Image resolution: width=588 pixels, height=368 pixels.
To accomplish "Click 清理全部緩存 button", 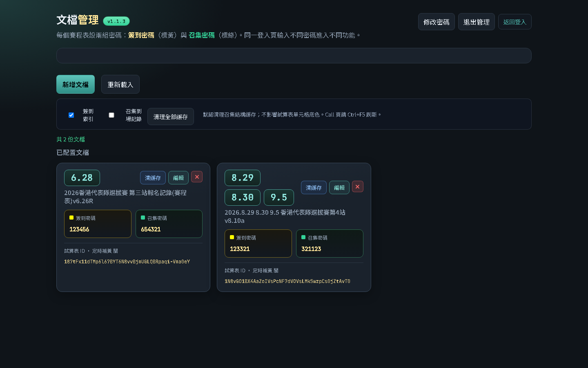I will [x=171, y=117].
